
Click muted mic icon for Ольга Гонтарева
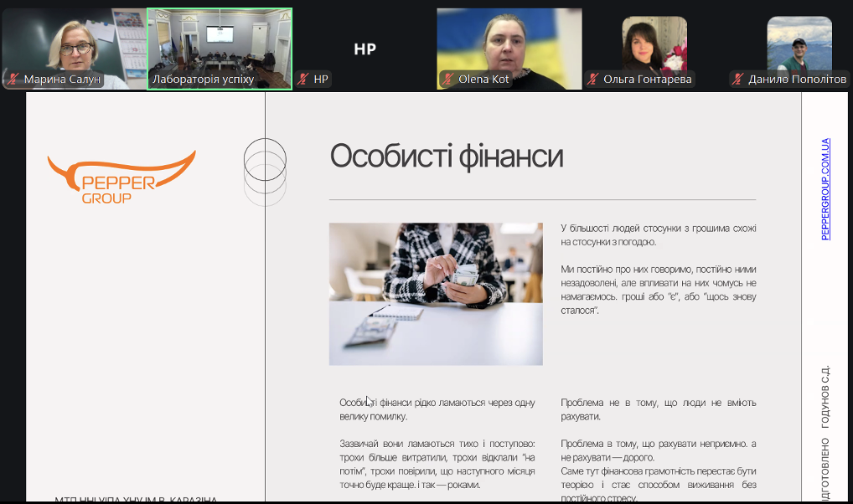tap(593, 80)
